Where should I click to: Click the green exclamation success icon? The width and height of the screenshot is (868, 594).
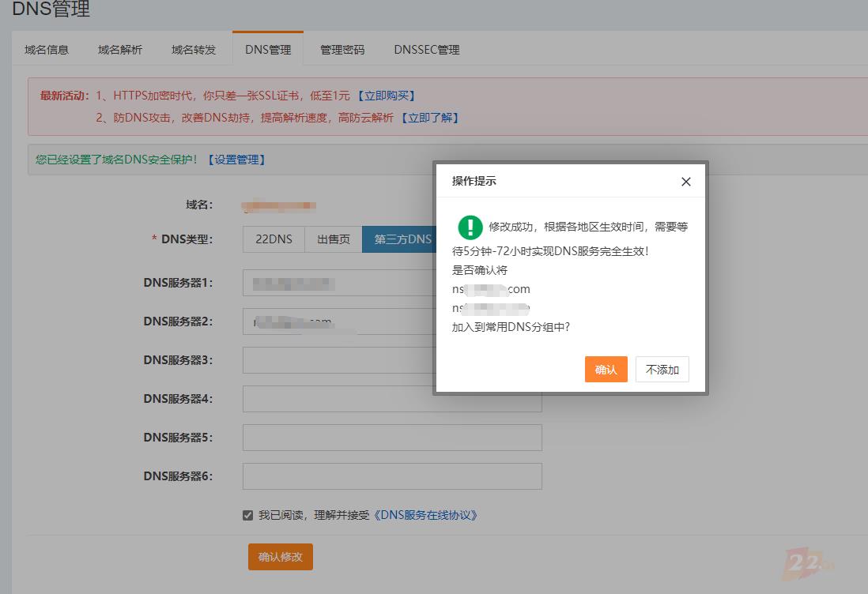pos(470,227)
